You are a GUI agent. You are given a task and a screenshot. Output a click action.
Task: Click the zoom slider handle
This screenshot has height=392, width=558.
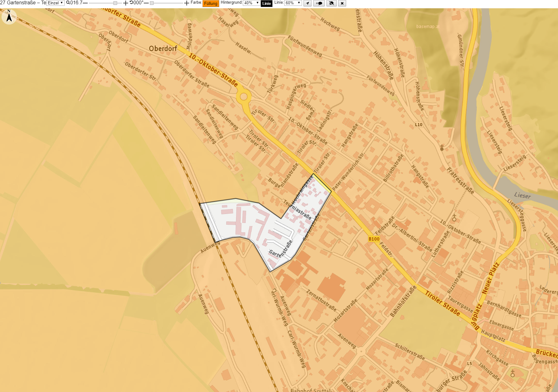[x=115, y=3]
